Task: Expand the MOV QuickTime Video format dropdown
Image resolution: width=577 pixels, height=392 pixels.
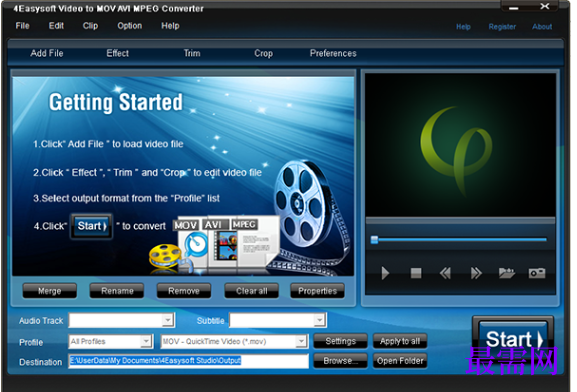Action: click(301, 342)
